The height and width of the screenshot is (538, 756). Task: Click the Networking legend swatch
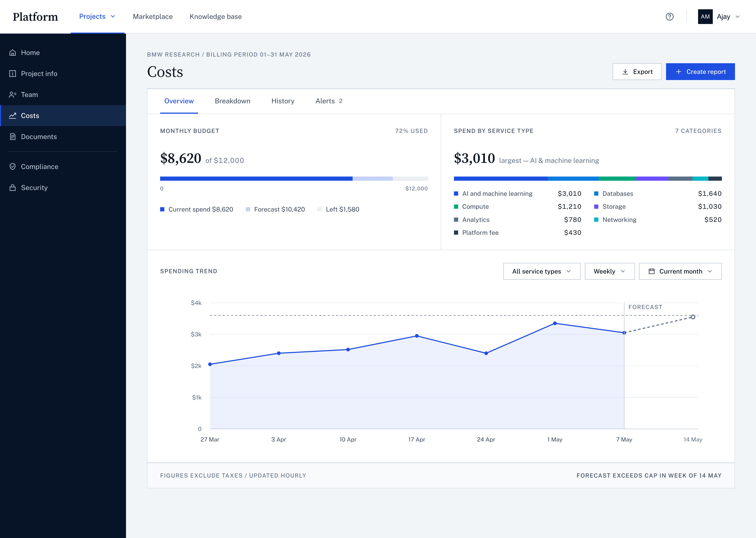tap(596, 220)
